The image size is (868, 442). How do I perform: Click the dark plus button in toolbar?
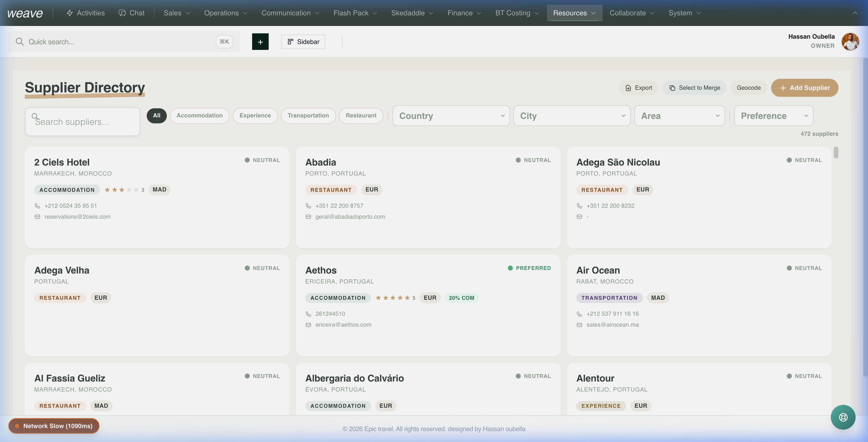[x=260, y=42]
